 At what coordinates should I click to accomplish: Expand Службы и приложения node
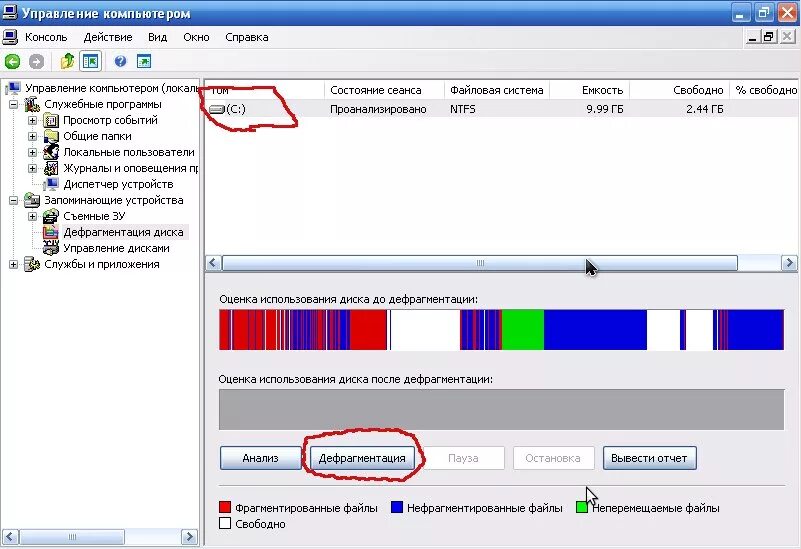pyautogui.click(x=13, y=264)
